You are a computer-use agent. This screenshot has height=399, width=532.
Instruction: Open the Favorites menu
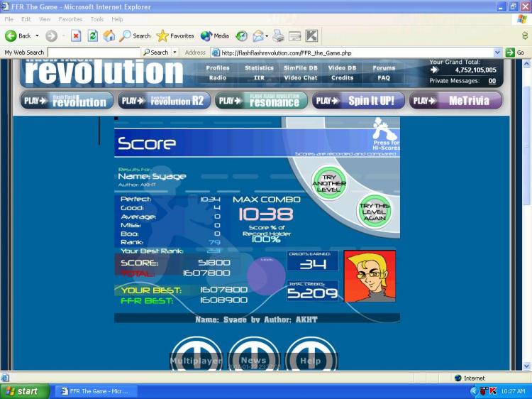70,19
